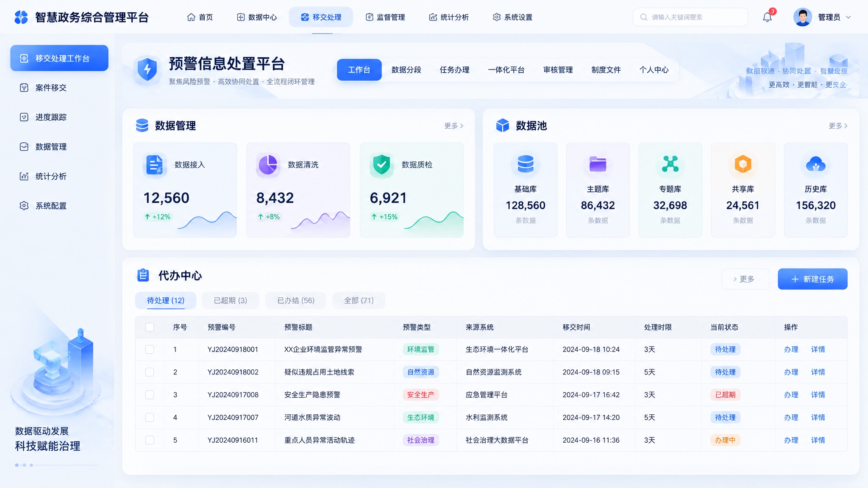Screen dimensions: 868x488
Task: Click the 数据清洗 pie chart icon
Action: tap(268, 165)
